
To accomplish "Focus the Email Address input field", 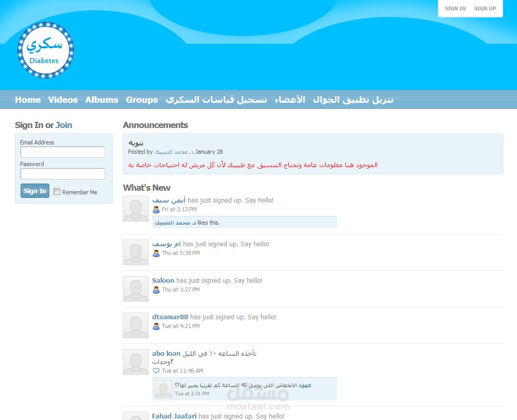I will pyautogui.click(x=63, y=152).
